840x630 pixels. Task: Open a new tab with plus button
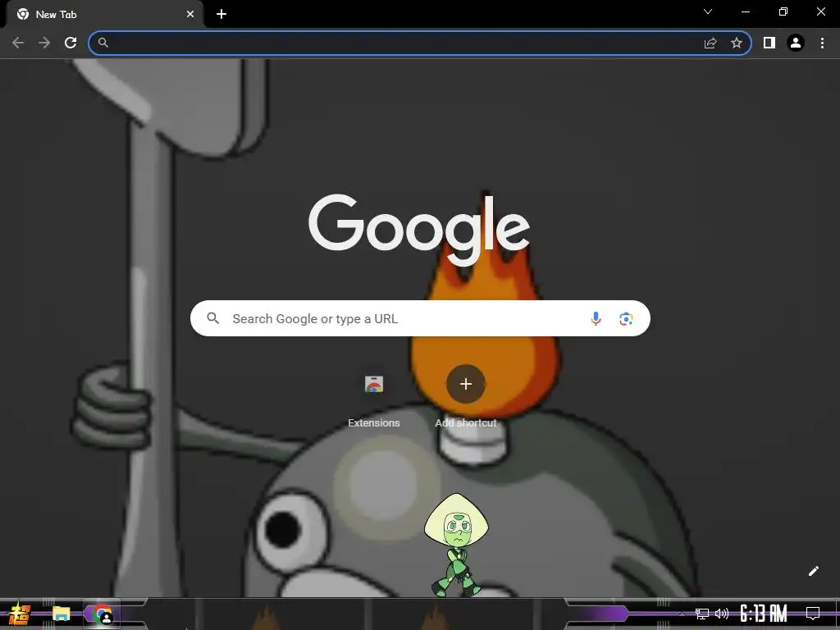coord(221,15)
